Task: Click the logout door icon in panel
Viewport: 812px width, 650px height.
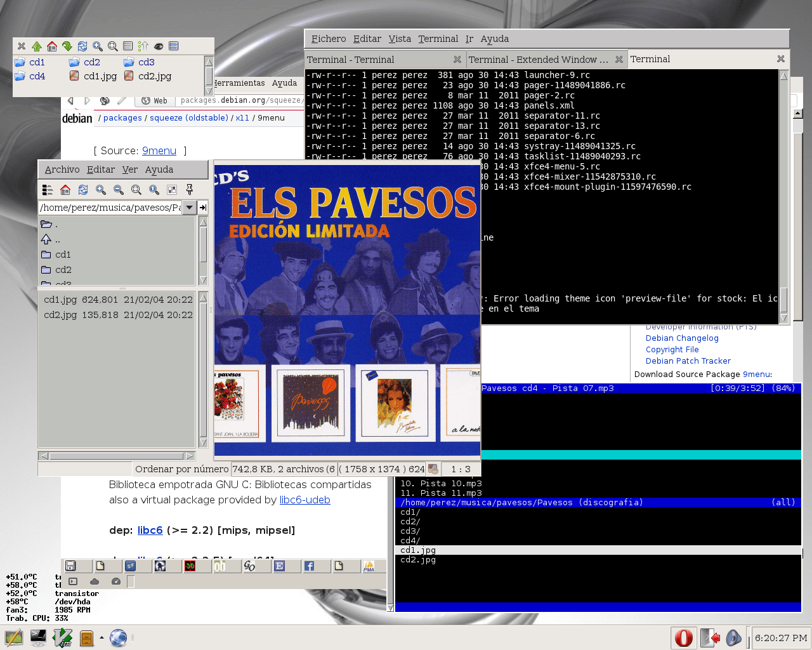Action: 710,637
